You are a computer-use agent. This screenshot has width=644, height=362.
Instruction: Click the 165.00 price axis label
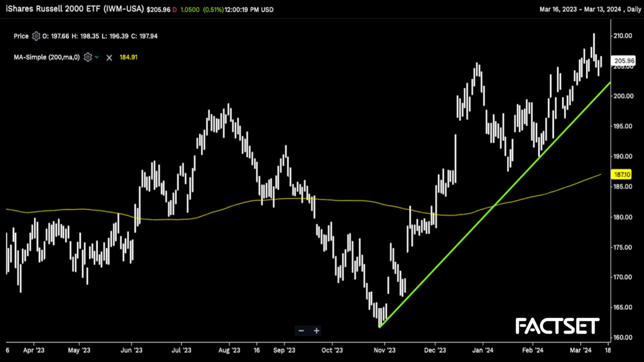coord(623,307)
